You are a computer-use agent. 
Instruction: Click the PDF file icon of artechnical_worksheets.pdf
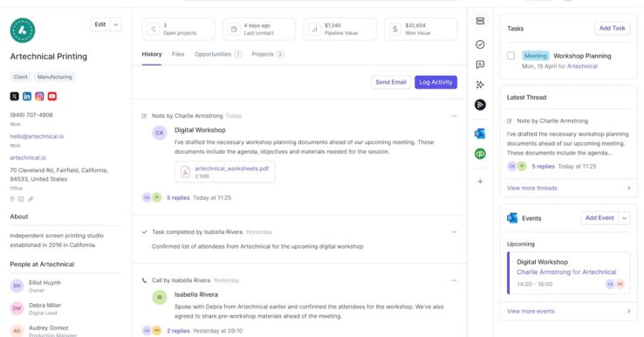[x=185, y=172]
